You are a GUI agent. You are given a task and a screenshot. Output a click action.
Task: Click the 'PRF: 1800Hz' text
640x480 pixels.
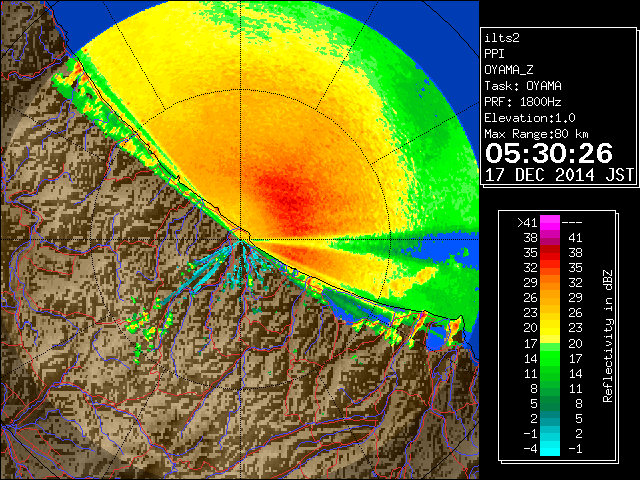523,102
